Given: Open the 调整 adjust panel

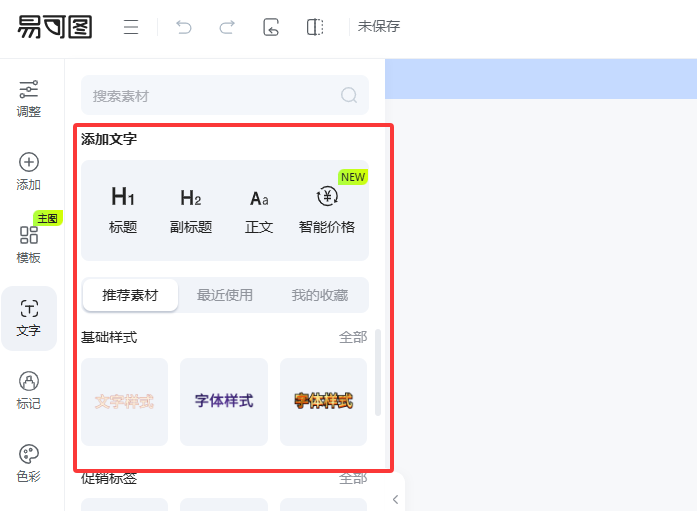Looking at the screenshot, I should [x=29, y=99].
